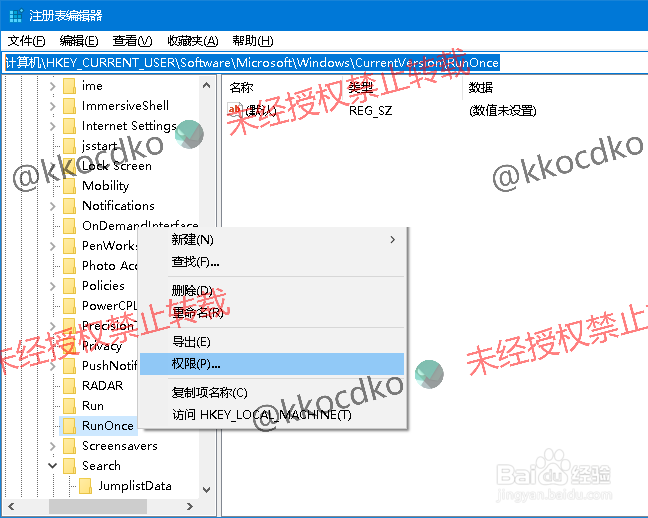Expand the ImmersiveShell key
This screenshot has width=648, height=518.
[x=52, y=106]
